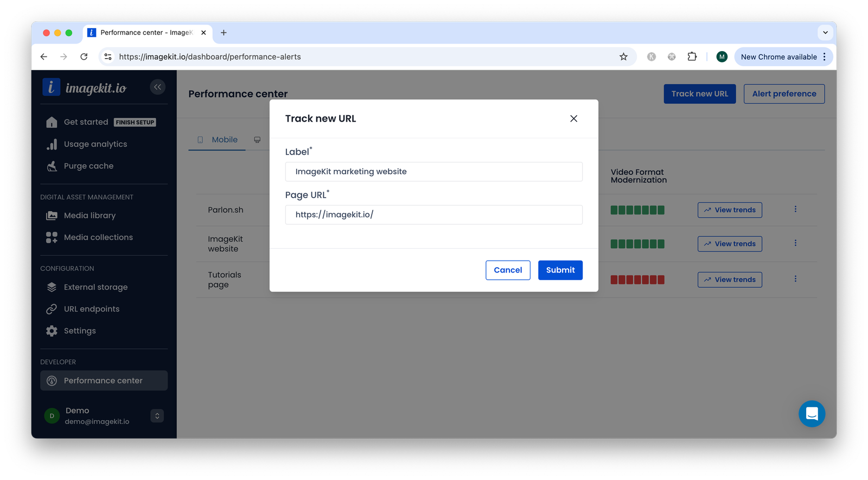Viewport: 868px width, 480px height.
Task: View site information icon in address bar
Action: coord(108,56)
